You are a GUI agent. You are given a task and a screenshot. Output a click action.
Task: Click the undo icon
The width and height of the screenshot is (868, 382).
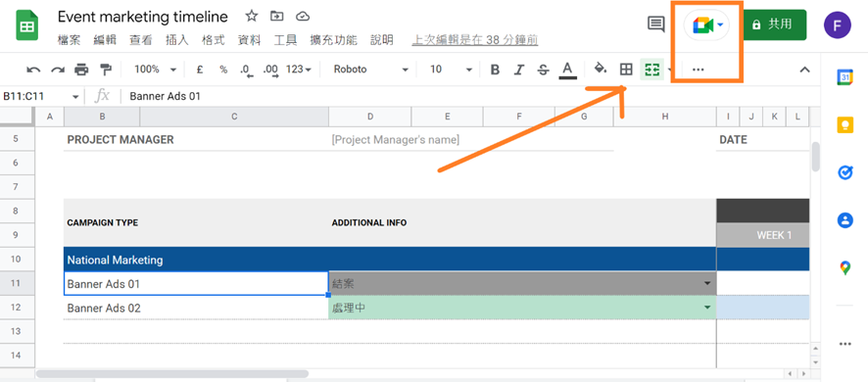[x=33, y=70]
